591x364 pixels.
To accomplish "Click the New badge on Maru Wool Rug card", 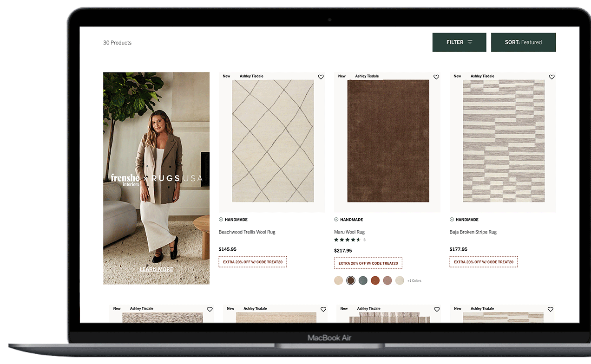I will point(342,76).
